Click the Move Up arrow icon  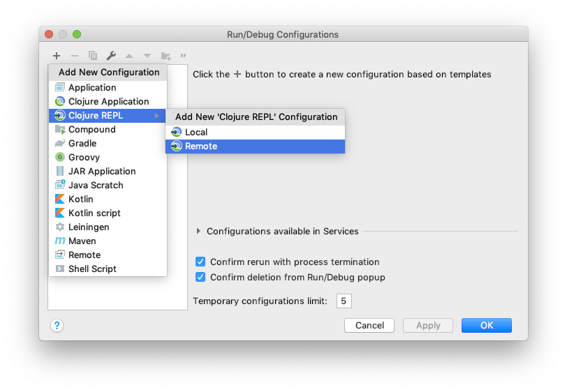click(x=129, y=56)
